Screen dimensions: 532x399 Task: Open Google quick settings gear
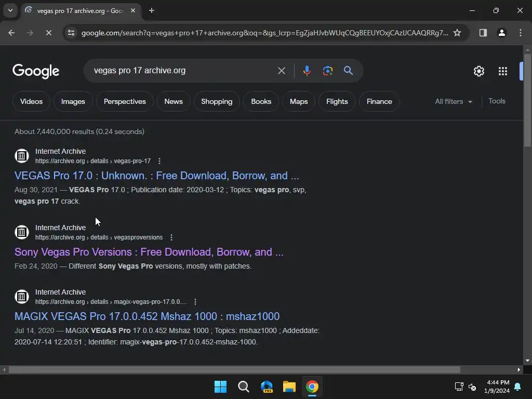point(478,71)
